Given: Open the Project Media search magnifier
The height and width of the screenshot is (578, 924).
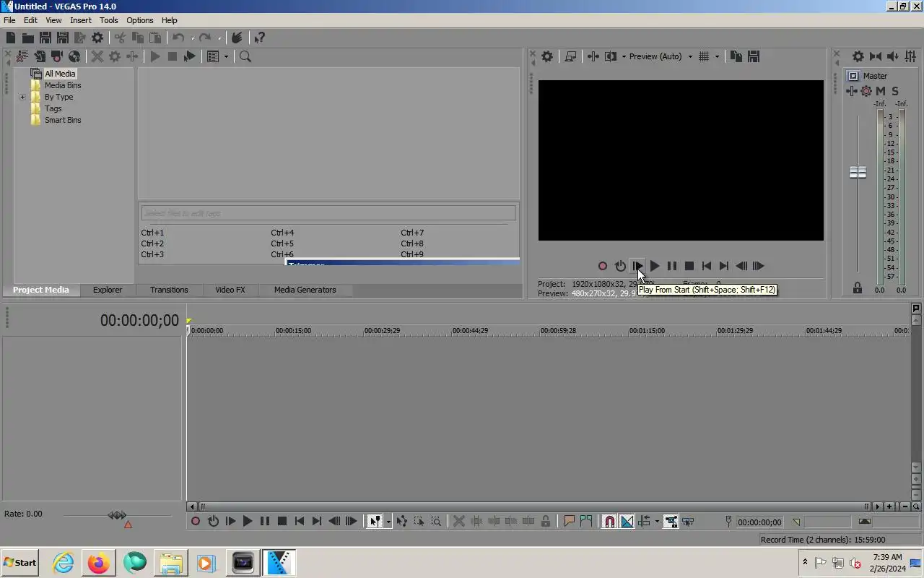Looking at the screenshot, I should 245,56.
